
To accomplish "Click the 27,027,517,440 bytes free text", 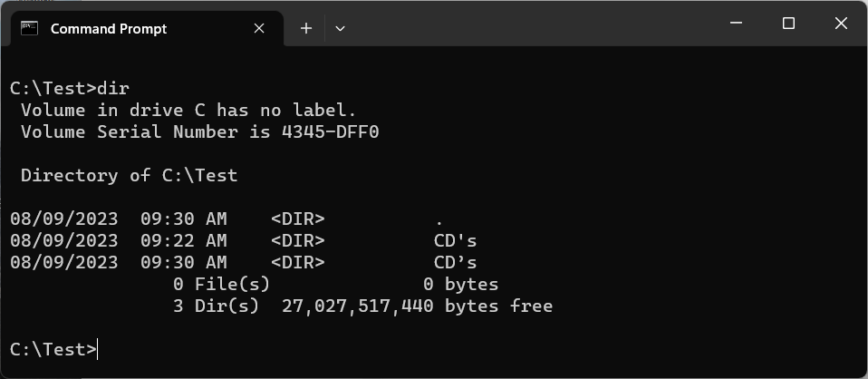I will click(x=417, y=306).
